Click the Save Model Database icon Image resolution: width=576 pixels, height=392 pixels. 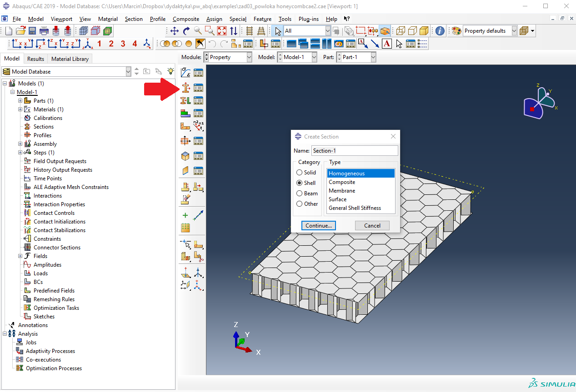click(x=32, y=31)
